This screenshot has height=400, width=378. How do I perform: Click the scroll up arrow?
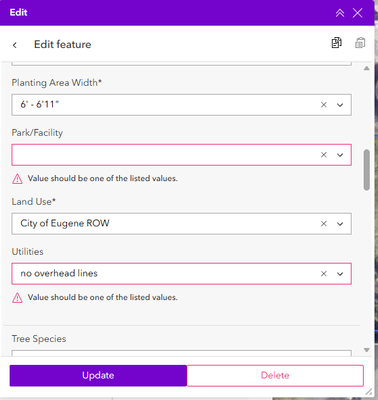[x=367, y=68]
